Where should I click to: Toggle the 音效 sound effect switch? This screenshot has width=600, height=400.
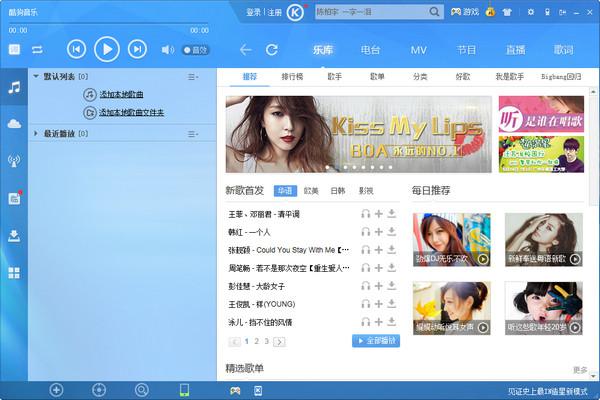(x=196, y=50)
